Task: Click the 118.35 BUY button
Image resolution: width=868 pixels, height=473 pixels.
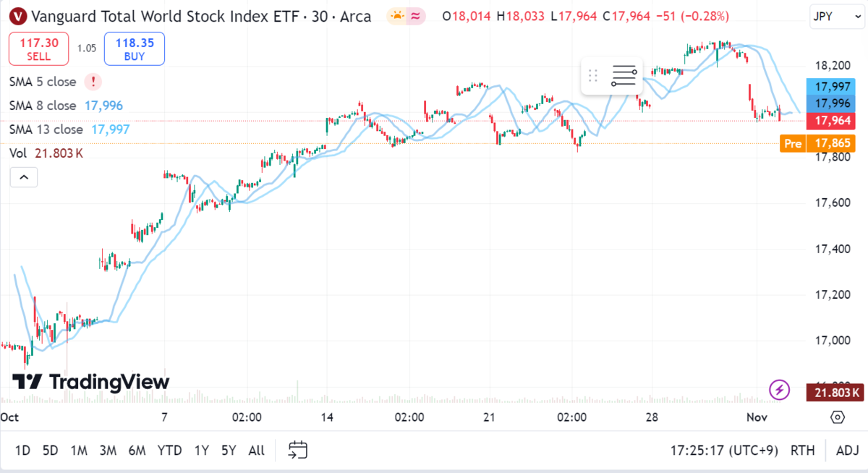Action: pyautogui.click(x=135, y=49)
